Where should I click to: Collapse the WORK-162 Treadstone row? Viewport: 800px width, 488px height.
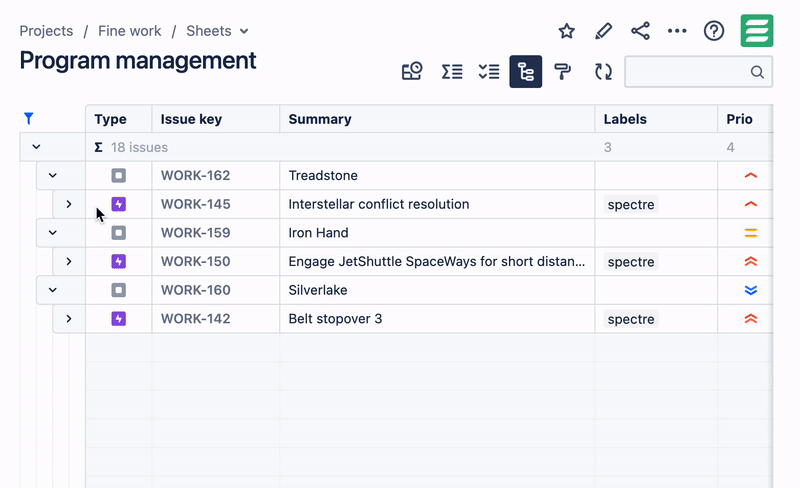point(53,176)
